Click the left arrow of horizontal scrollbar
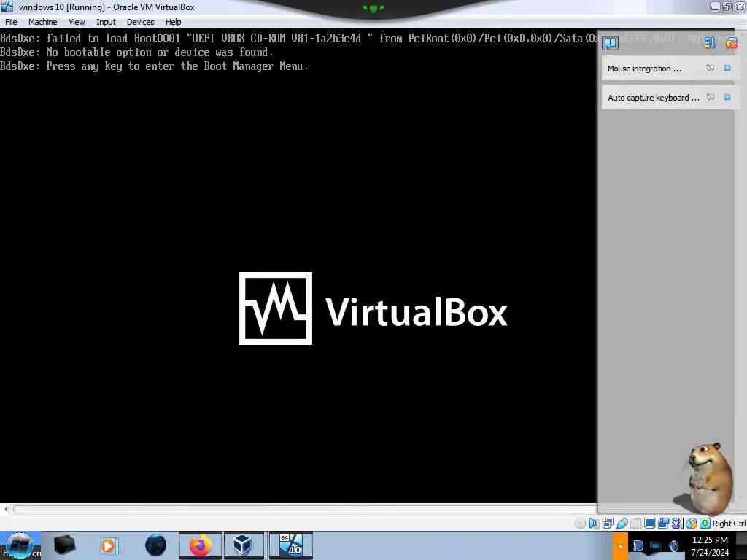This screenshot has height=560, width=747. pos(6,509)
